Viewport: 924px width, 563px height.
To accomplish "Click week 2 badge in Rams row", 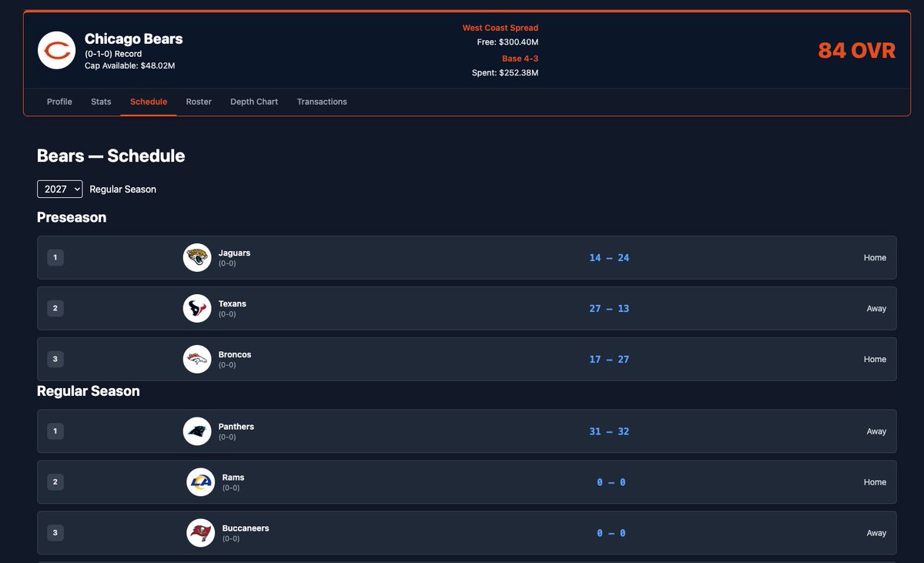I will pyautogui.click(x=55, y=482).
